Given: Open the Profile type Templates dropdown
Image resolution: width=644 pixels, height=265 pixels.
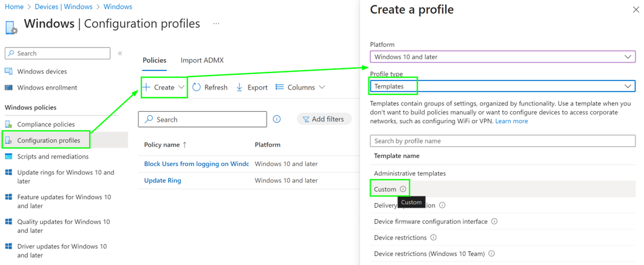Looking at the screenshot, I should pyautogui.click(x=503, y=86).
